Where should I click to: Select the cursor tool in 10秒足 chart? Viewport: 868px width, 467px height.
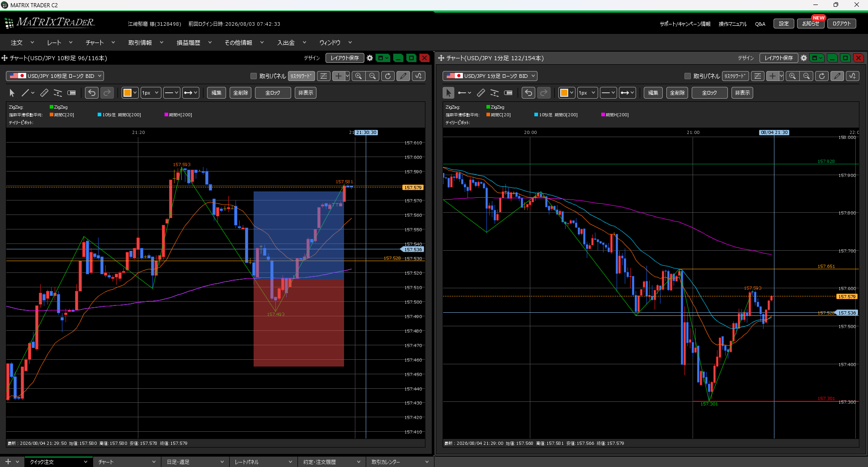(12, 93)
